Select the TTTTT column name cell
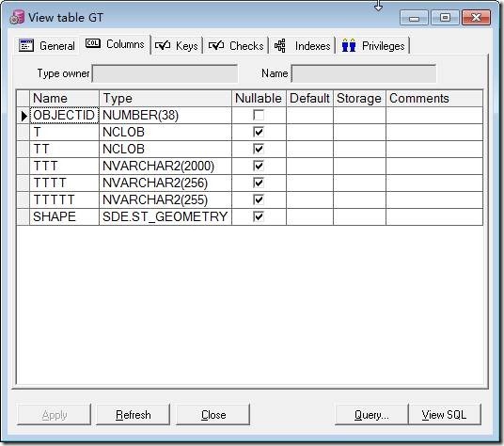 pyautogui.click(x=64, y=199)
